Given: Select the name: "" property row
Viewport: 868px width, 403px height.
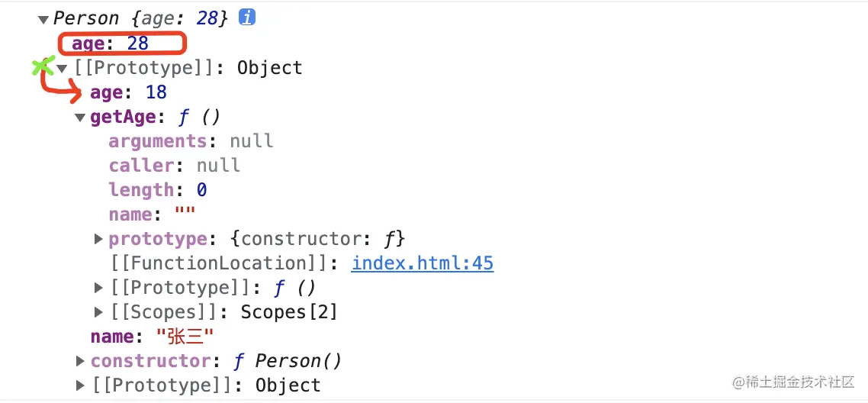Looking at the screenshot, I should [x=152, y=214].
